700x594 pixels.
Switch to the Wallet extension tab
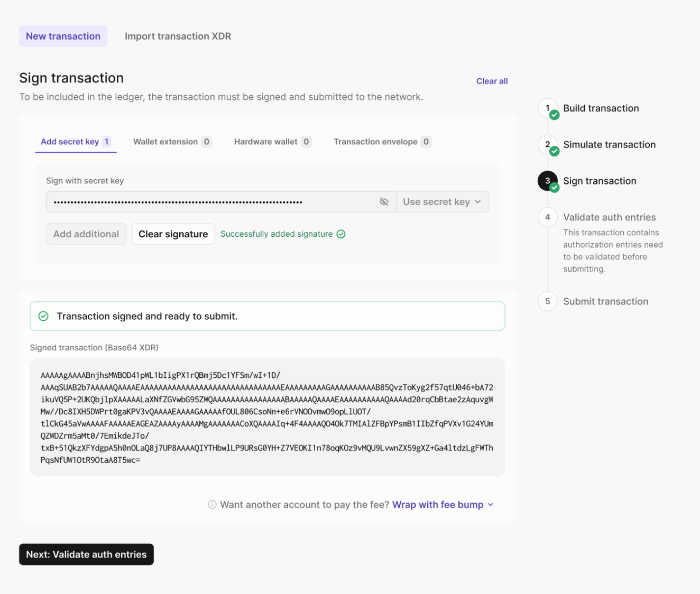172,142
